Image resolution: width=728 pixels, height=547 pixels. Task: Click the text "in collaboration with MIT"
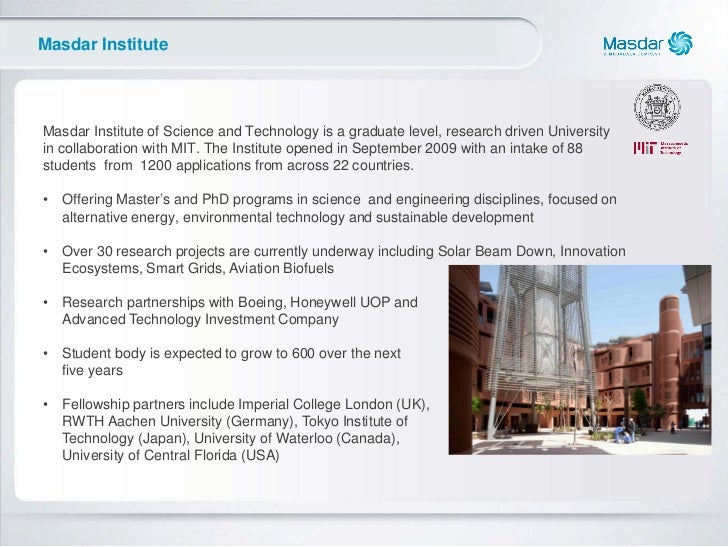[x=121, y=148]
